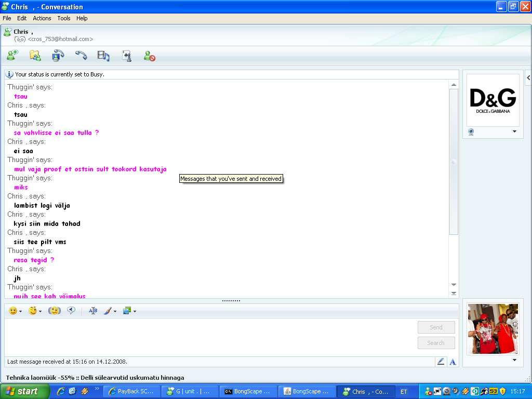This screenshot has height=399, width=532.
Task: Toggle the games icon with playing cards
Action: [126, 55]
